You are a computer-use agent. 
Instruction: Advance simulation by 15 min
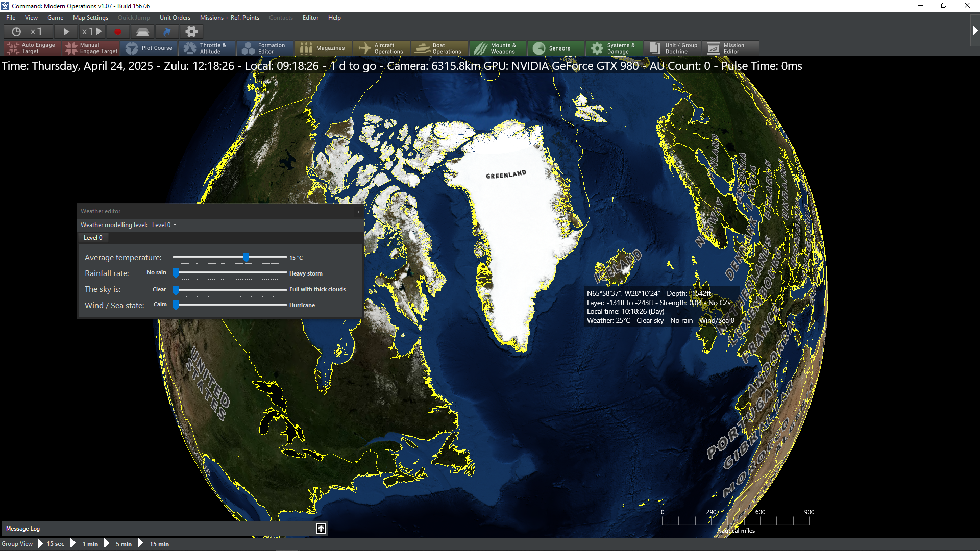click(154, 544)
